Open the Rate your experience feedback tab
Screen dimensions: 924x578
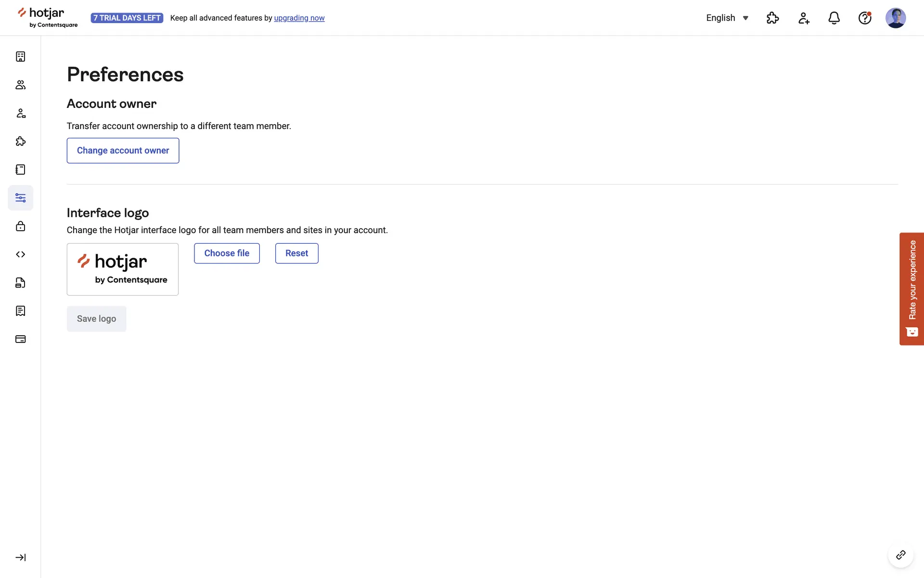click(911, 289)
